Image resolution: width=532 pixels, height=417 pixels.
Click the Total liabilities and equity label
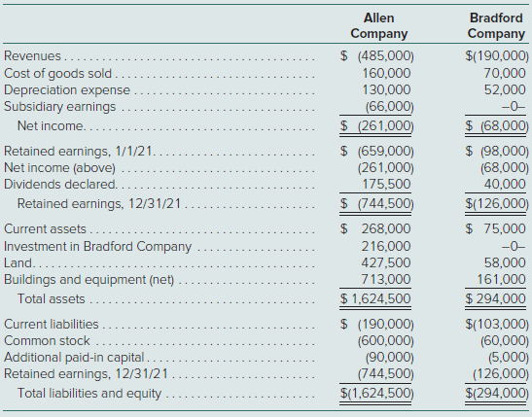coord(89,394)
